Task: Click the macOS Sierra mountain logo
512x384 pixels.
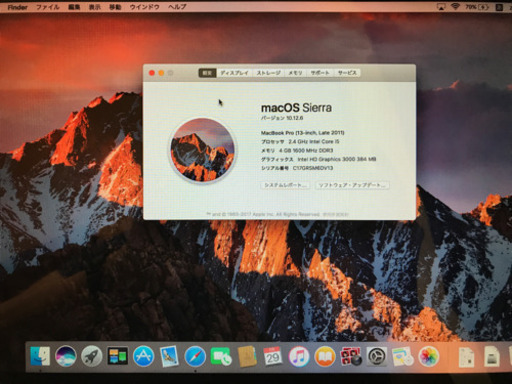Action: point(202,150)
